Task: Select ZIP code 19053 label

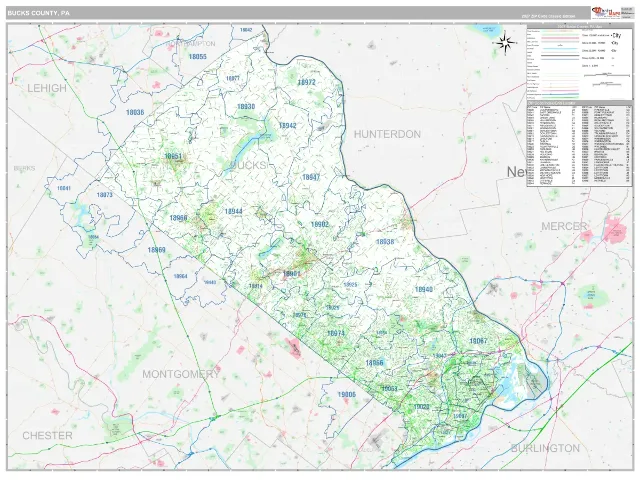Action: click(389, 388)
